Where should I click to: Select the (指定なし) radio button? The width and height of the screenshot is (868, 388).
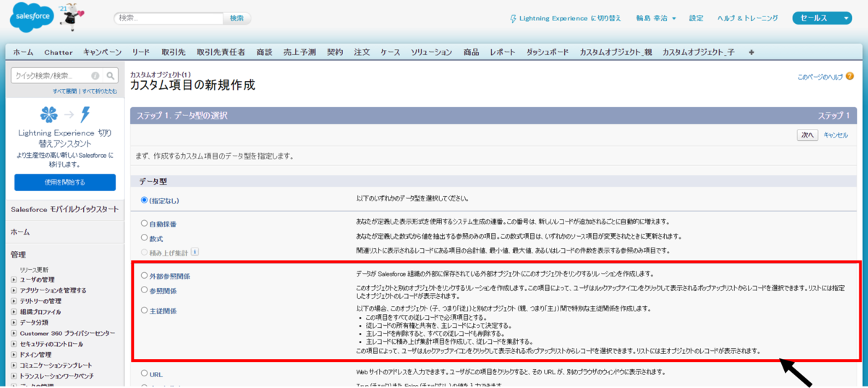pos(144,200)
